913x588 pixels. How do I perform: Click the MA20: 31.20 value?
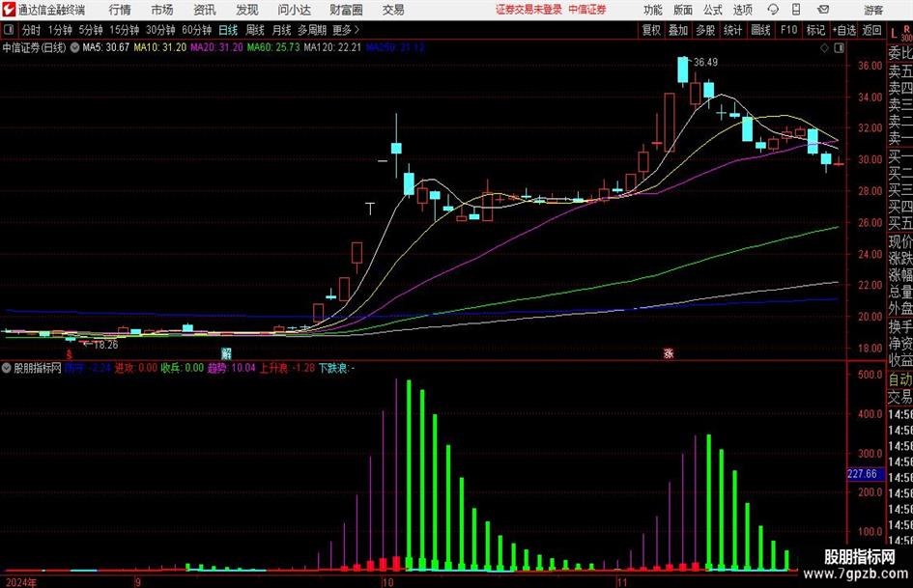[x=216, y=47]
